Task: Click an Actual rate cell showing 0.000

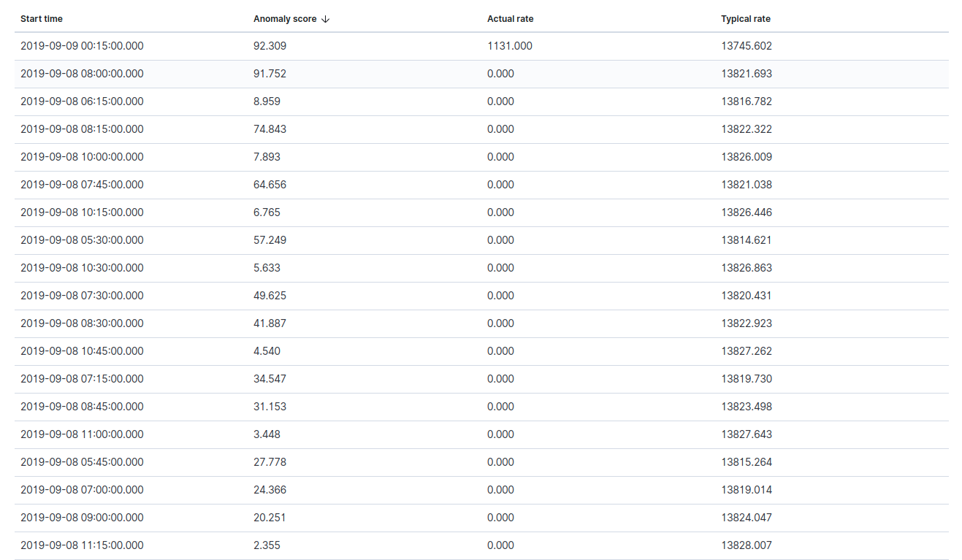Action: click(x=500, y=73)
